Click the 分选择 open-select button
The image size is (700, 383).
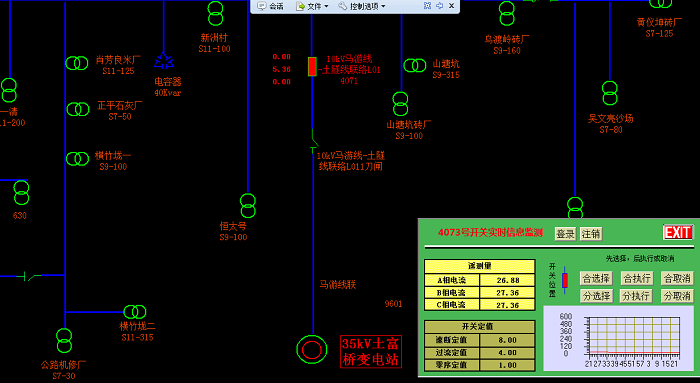pyautogui.click(x=596, y=296)
